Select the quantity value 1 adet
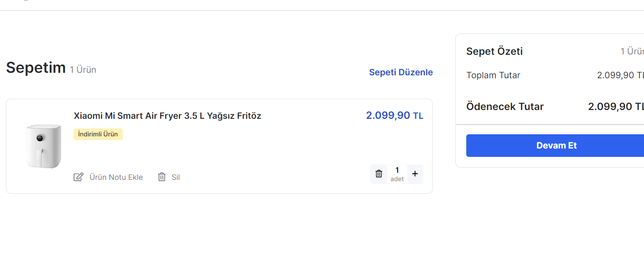 pos(397,174)
